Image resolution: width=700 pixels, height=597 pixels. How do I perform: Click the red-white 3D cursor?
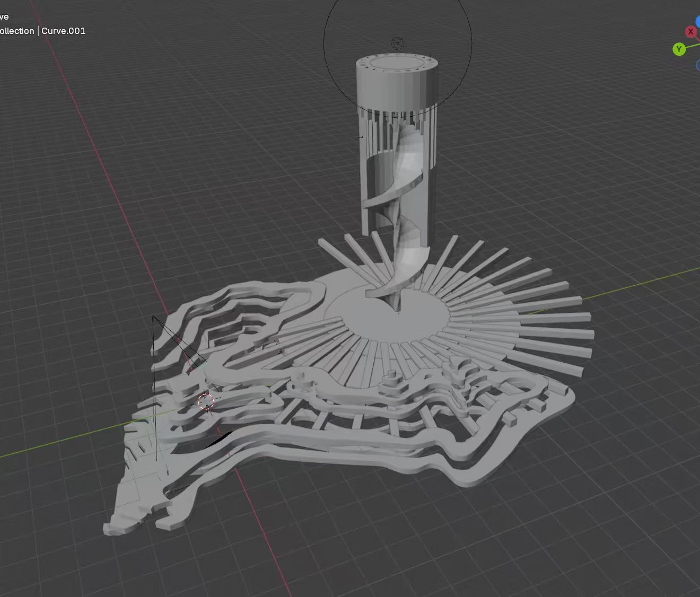206,402
